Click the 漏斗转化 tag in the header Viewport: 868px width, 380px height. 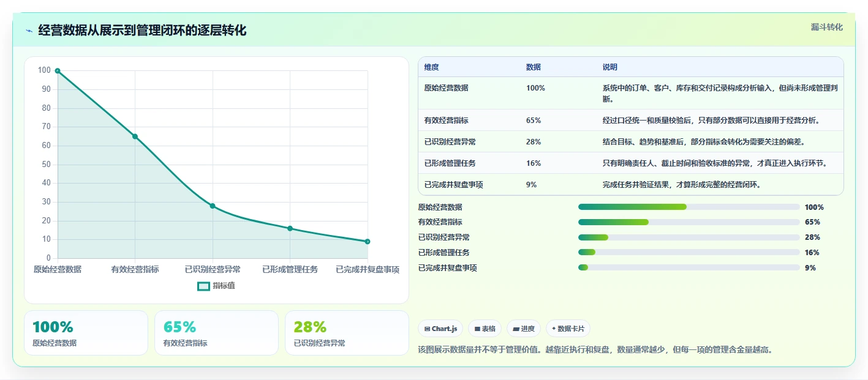[x=826, y=27]
